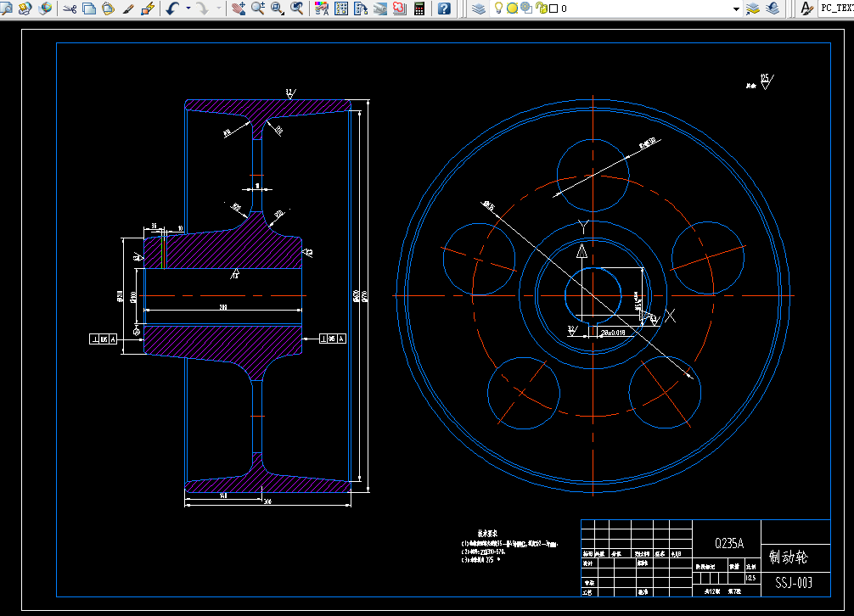Image resolution: width=854 pixels, height=616 pixels.
Task: Open the DesignCenter icon
Action: click(x=341, y=8)
